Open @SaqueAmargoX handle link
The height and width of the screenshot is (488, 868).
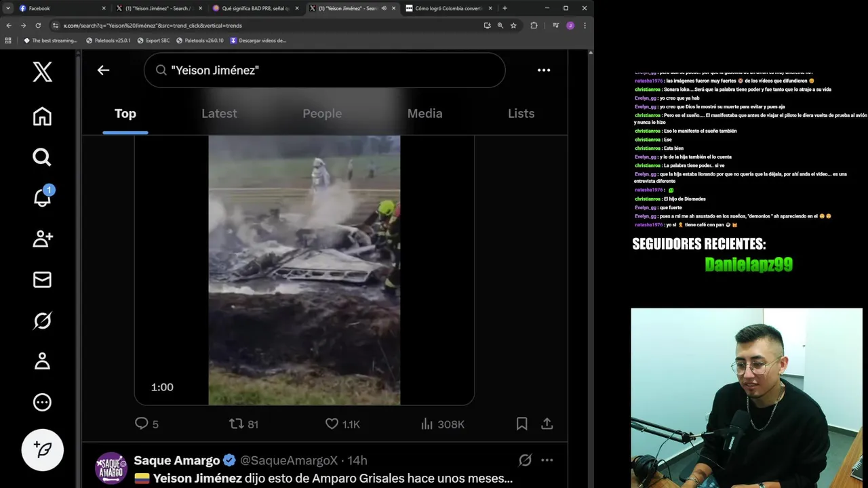289,460
